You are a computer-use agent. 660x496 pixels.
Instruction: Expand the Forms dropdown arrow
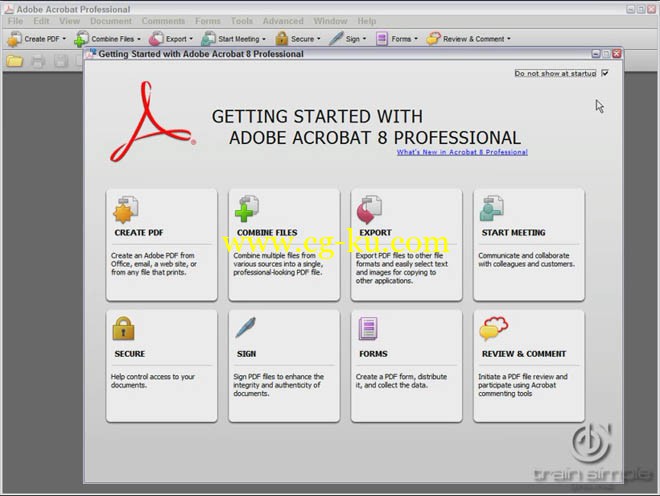pyautogui.click(x=416, y=39)
